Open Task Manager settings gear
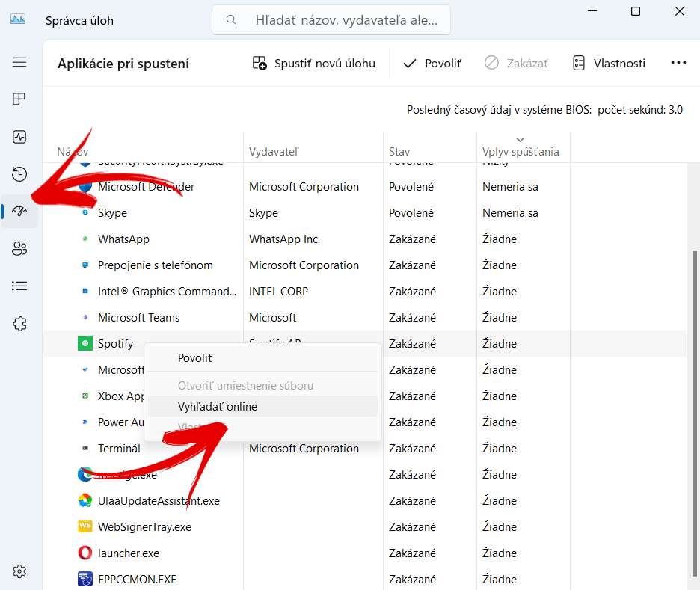The image size is (700, 590). click(x=19, y=571)
